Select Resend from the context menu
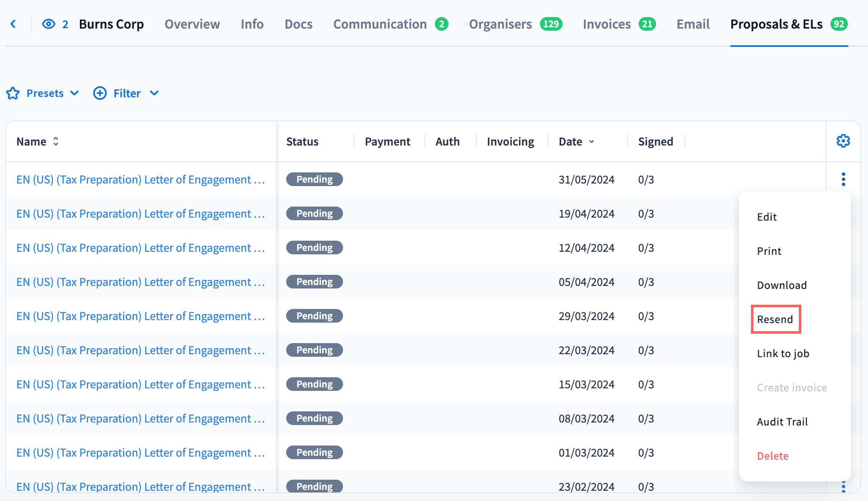 tap(775, 319)
